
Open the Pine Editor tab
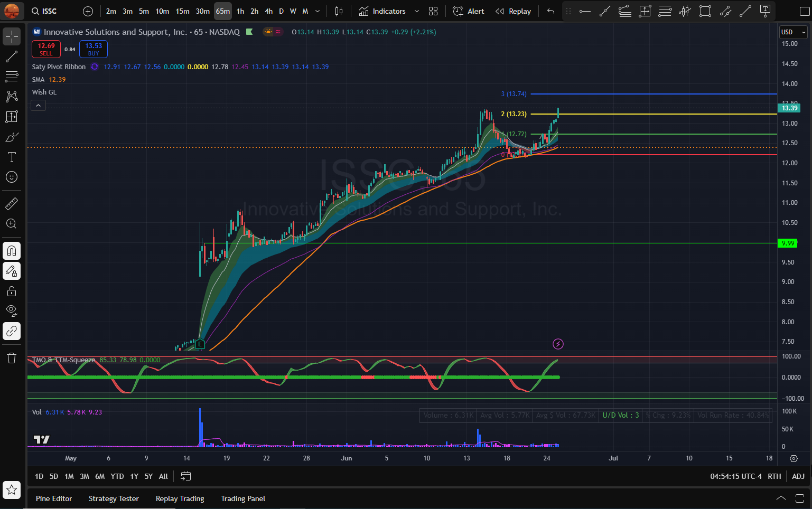click(x=54, y=498)
